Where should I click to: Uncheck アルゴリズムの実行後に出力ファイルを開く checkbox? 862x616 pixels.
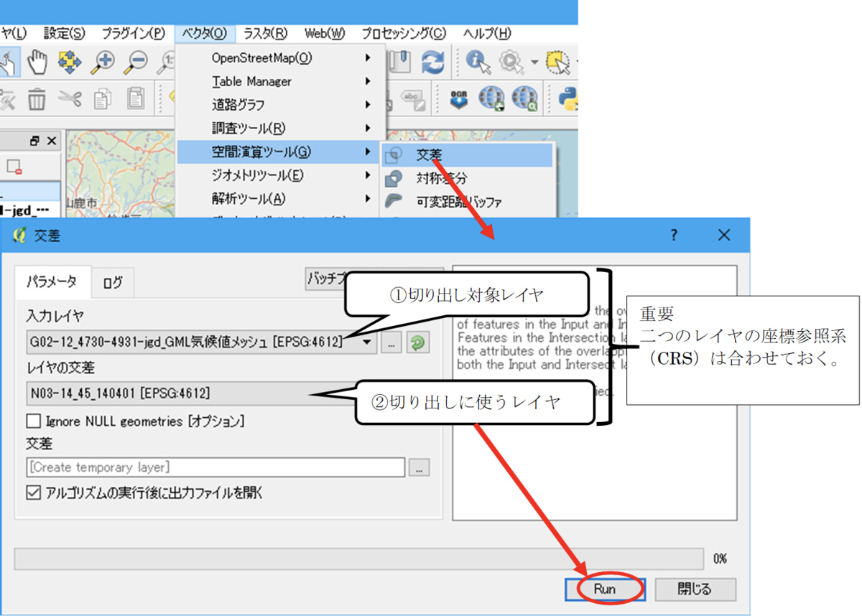[x=33, y=493]
